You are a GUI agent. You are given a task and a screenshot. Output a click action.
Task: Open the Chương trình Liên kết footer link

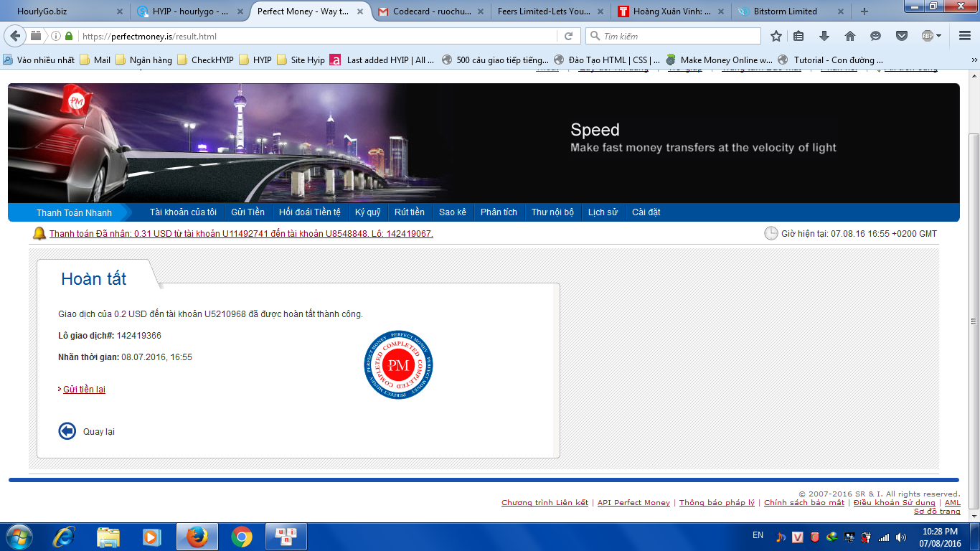(545, 503)
